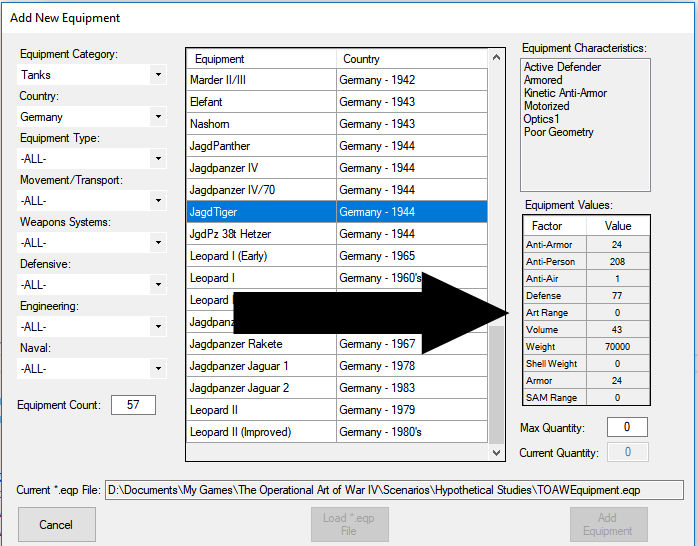Select the Jagdpanzer IV/70 row
698x546 pixels.
[x=337, y=190]
